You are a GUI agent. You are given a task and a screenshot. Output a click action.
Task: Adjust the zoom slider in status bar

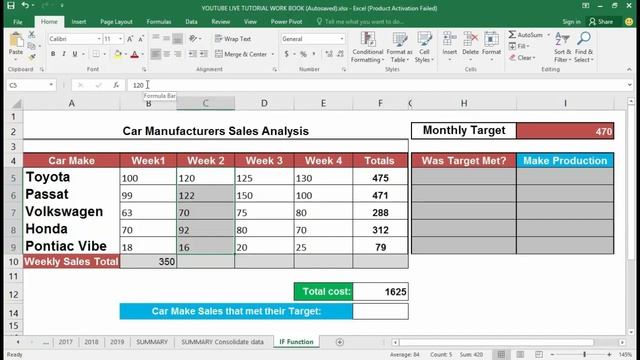584,354
